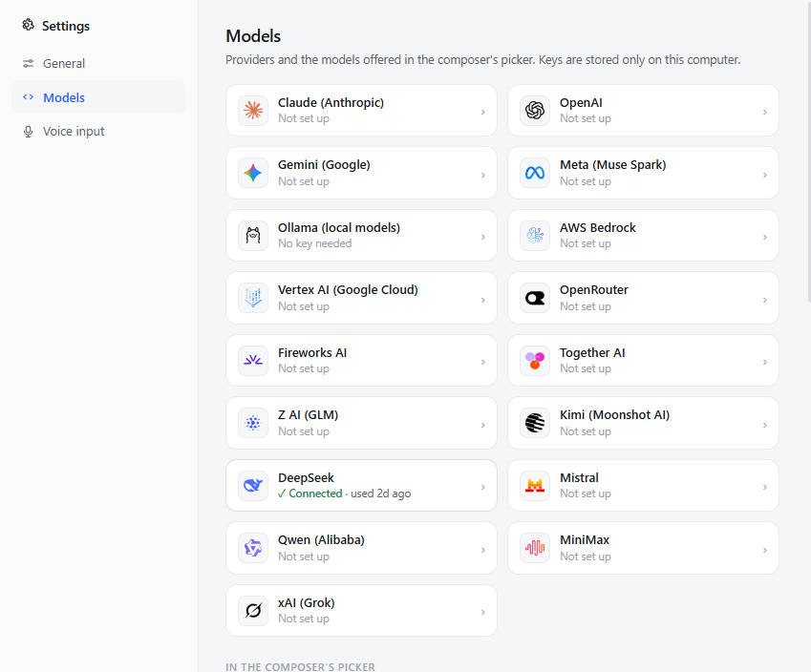Click the 'Providers and the models offered' description

click(483, 60)
